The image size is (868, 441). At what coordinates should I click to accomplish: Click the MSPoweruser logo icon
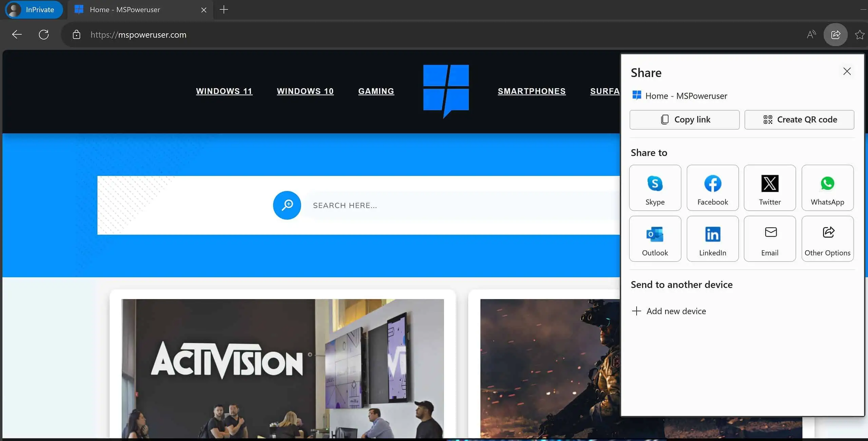(446, 91)
